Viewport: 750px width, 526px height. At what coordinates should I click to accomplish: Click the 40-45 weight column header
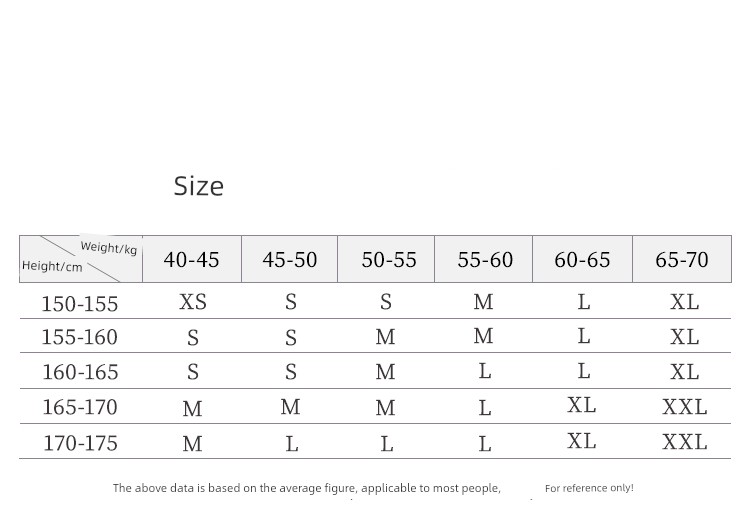[x=192, y=260]
